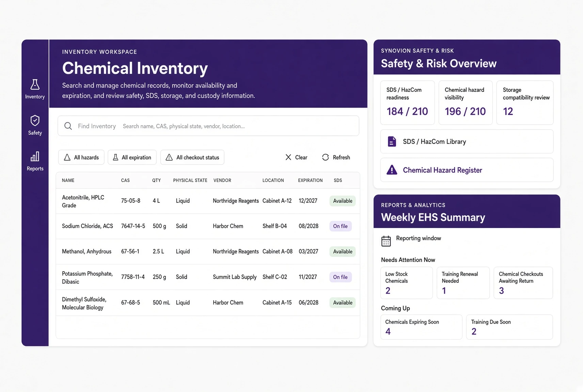This screenshot has width=583, height=392.
Task: Select the Methanol, Anhydrous row name
Action: [x=86, y=251]
